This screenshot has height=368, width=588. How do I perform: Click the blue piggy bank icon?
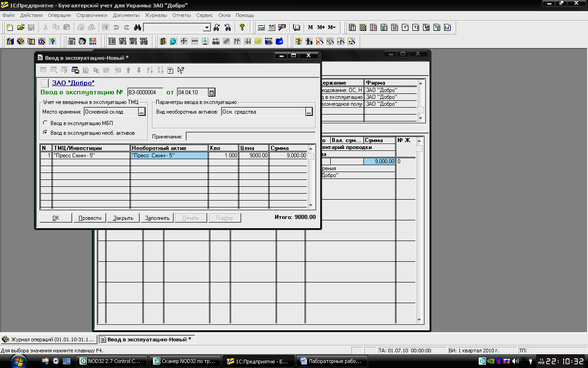[279, 41]
